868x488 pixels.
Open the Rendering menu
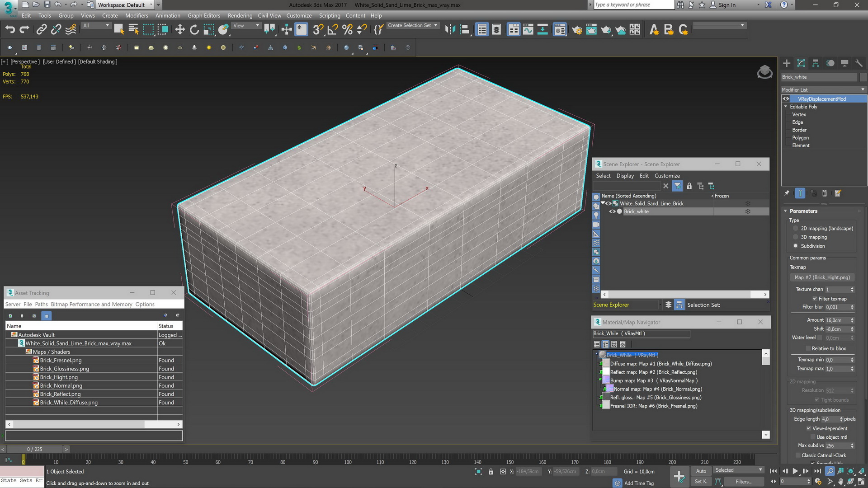click(240, 15)
